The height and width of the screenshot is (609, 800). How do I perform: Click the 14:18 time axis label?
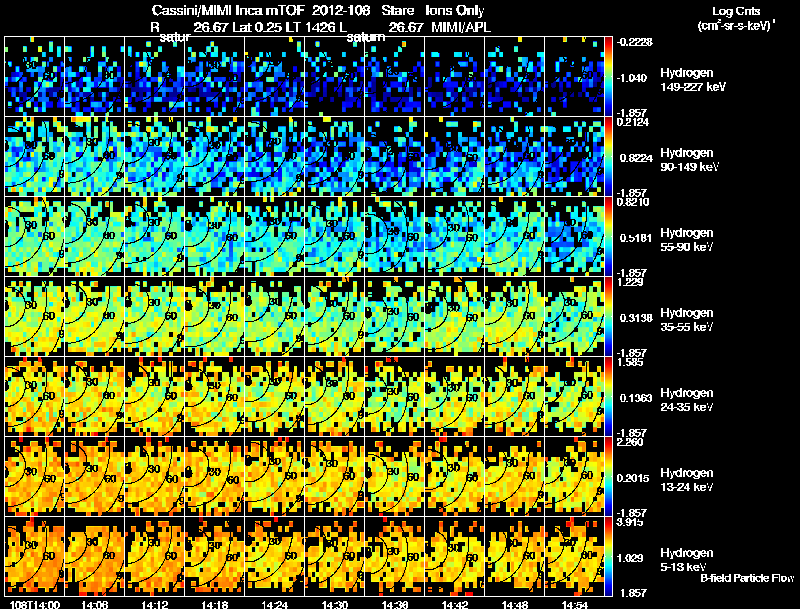click(x=215, y=605)
